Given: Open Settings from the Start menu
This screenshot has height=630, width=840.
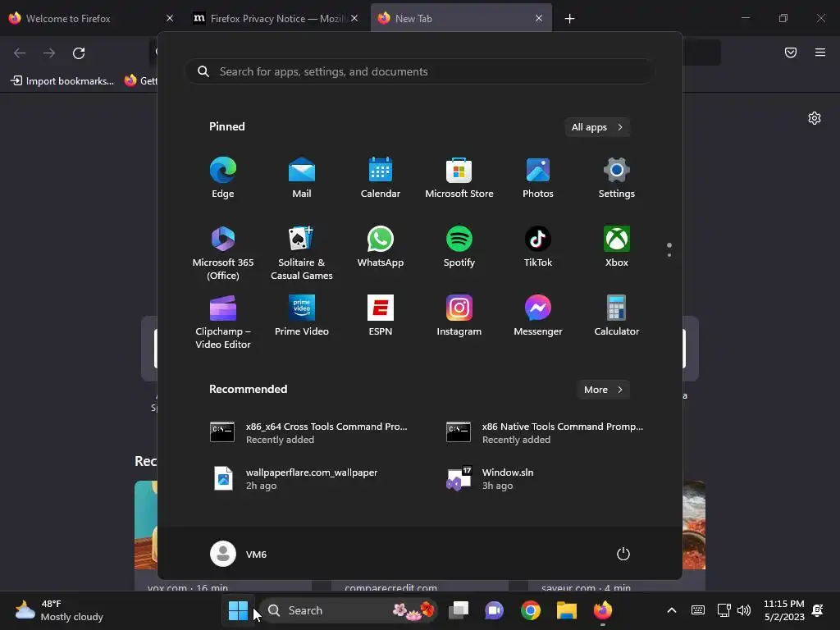Looking at the screenshot, I should pos(617,178).
